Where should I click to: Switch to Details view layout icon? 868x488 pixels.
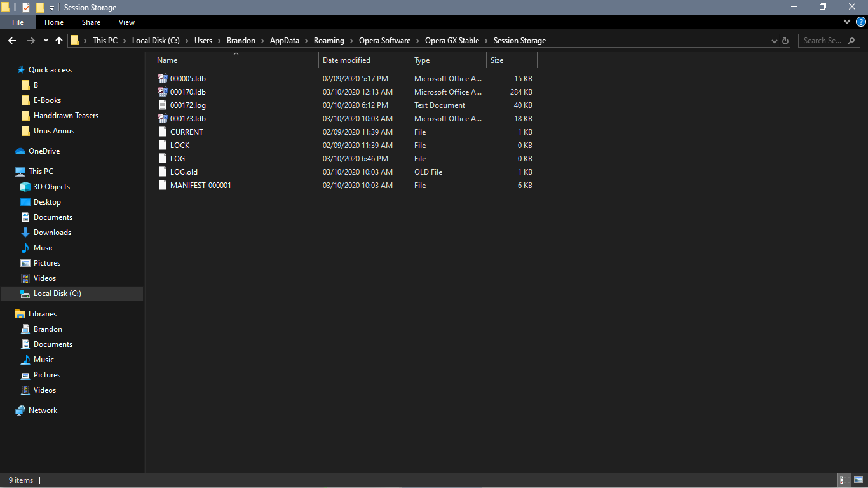pyautogui.click(x=845, y=480)
